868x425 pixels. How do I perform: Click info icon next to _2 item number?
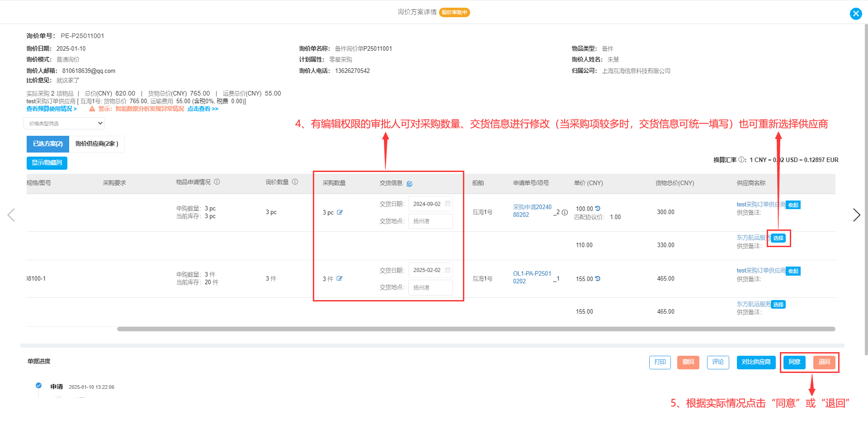pos(565,212)
